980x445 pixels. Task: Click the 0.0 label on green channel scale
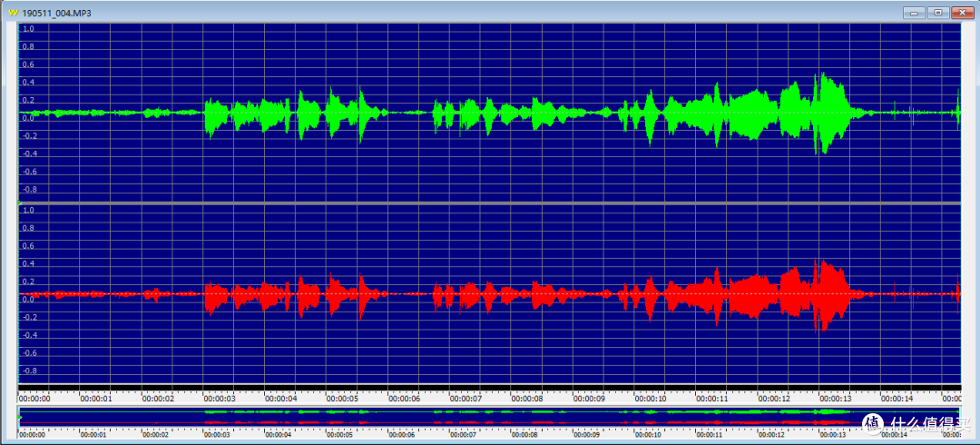tap(29, 118)
